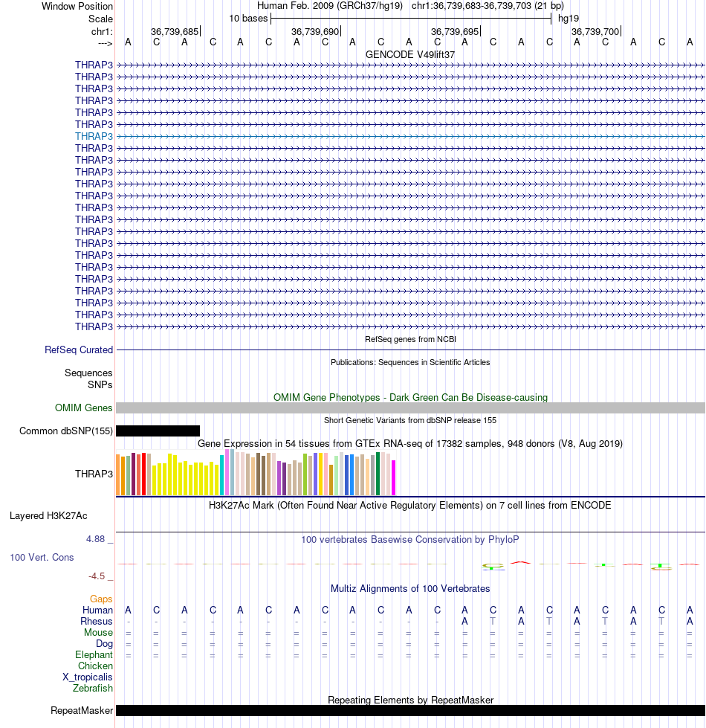Click the hg19 text beside scale bar
The width and height of the screenshot is (706, 728).
pos(569,19)
